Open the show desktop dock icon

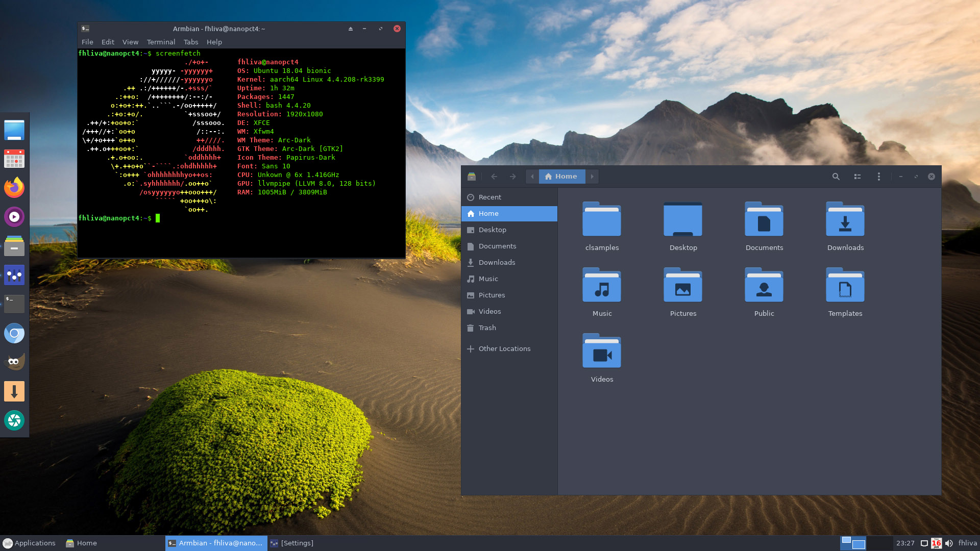pos(14,130)
